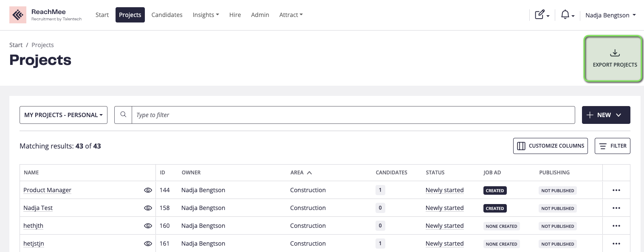Open the Nadja Bengtson user menu
The height and width of the screenshot is (252, 644).
(610, 15)
